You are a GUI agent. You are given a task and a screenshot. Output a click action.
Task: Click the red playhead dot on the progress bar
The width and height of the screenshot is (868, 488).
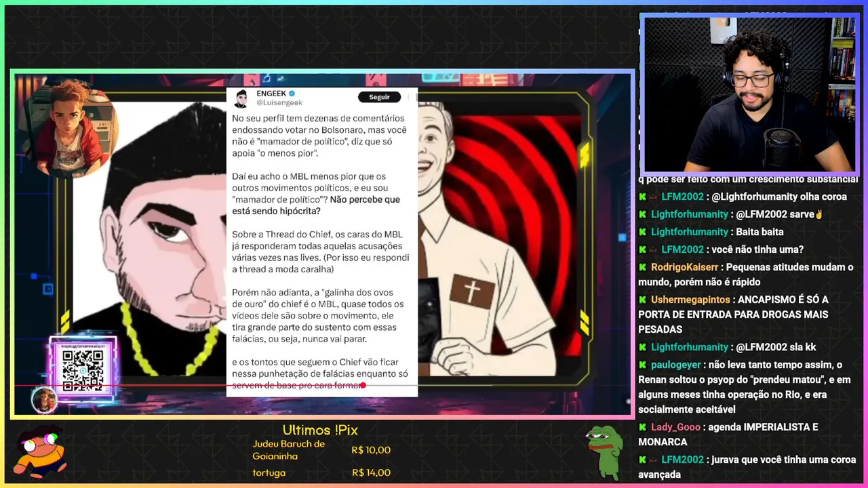pyautogui.click(x=363, y=386)
